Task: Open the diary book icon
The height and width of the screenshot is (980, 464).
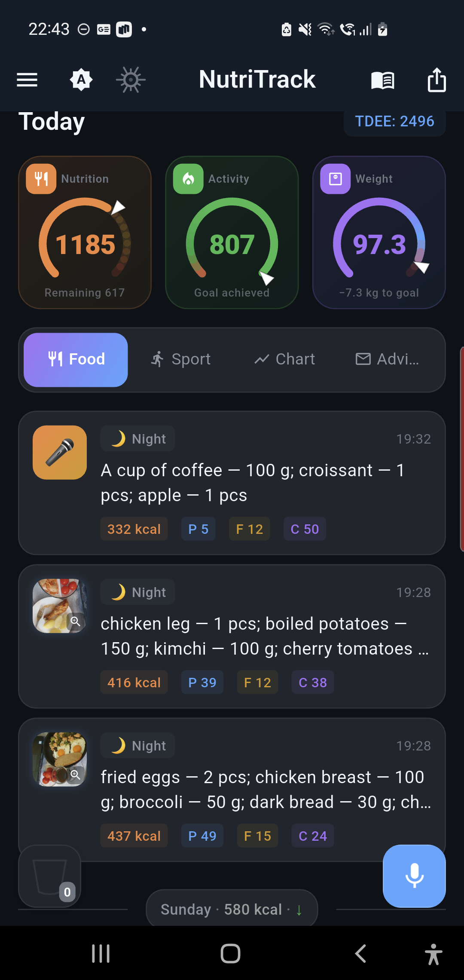Action: click(382, 80)
